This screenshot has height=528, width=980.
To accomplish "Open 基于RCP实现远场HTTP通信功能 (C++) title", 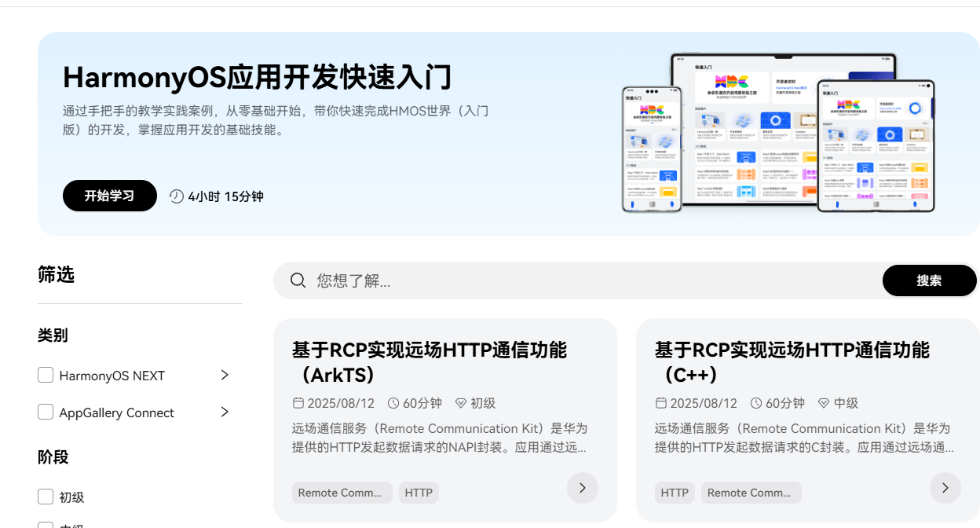I will [792, 362].
